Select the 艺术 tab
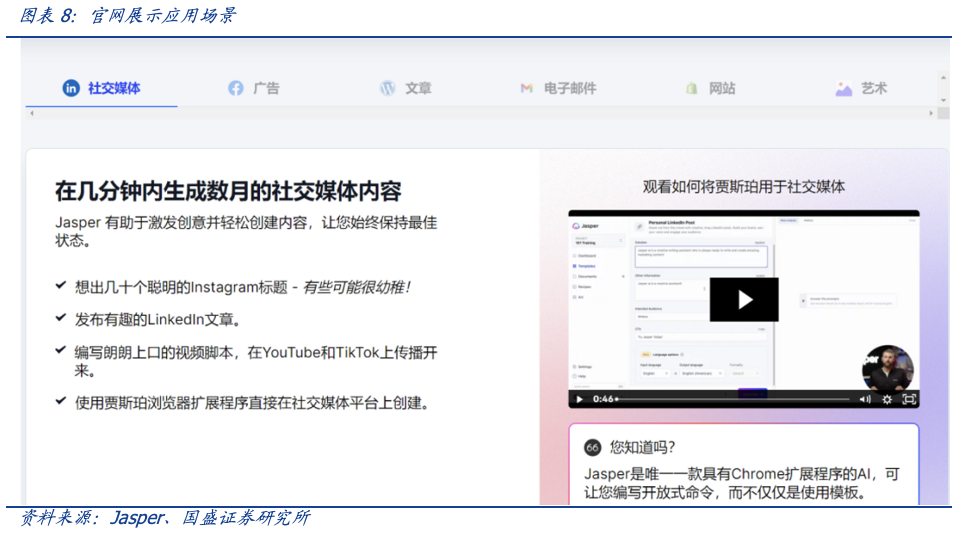The image size is (964, 538). tap(873, 88)
